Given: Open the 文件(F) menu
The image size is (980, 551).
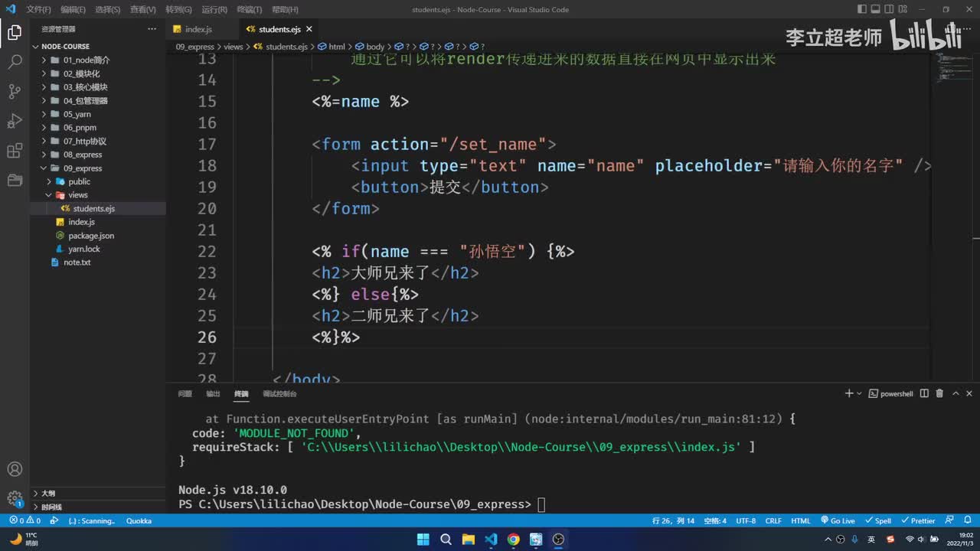Looking at the screenshot, I should coord(38,9).
